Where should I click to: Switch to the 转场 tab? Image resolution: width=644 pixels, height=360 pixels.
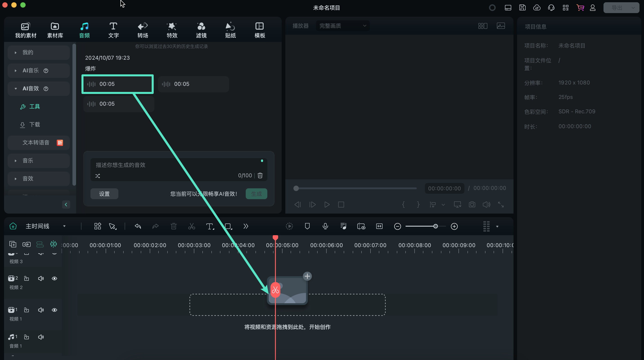pos(142,30)
